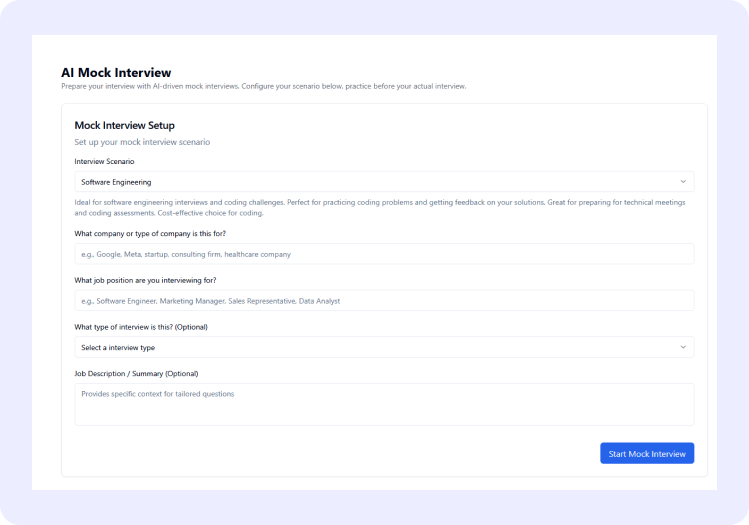Click the chevron arrow on interview type selector
749x525 pixels.
click(683, 347)
